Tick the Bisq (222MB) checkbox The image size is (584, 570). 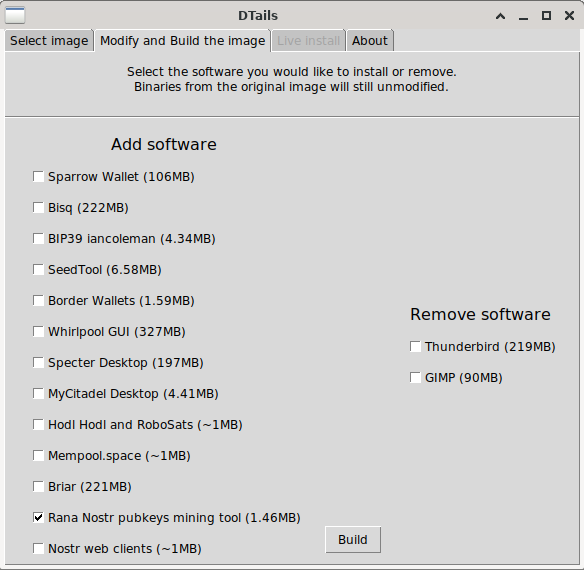tap(38, 208)
